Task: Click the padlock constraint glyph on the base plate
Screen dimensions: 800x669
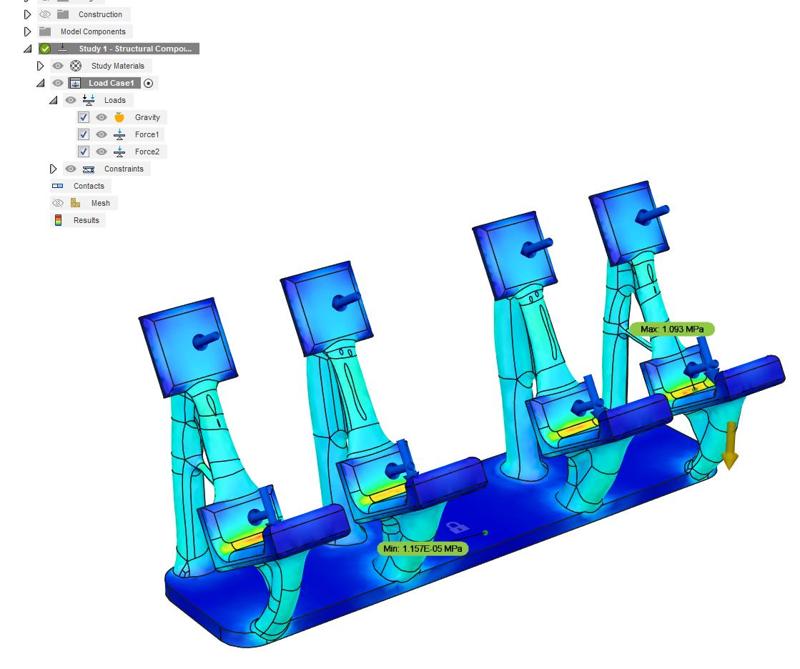Action: [x=457, y=528]
